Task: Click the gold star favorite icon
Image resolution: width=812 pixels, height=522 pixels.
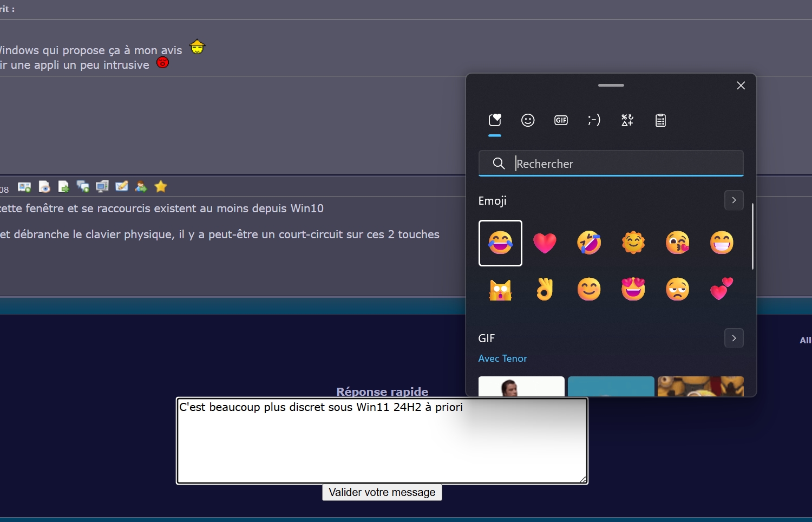Action: 161,187
